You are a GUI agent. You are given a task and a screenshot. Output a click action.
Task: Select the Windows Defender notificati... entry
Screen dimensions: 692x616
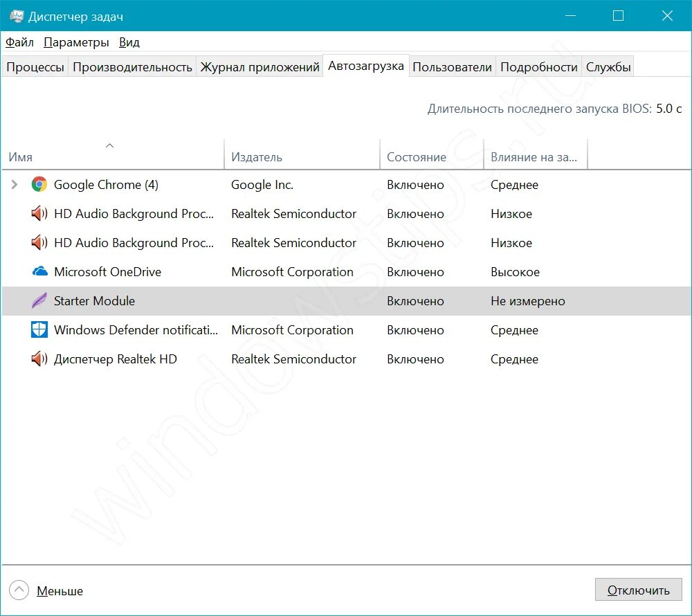pyautogui.click(x=136, y=330)
